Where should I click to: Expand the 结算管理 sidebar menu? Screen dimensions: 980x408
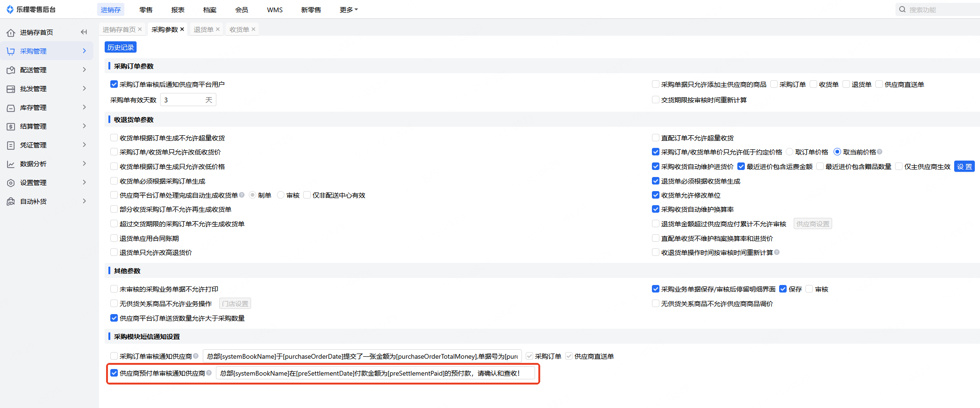click(84, 126)
